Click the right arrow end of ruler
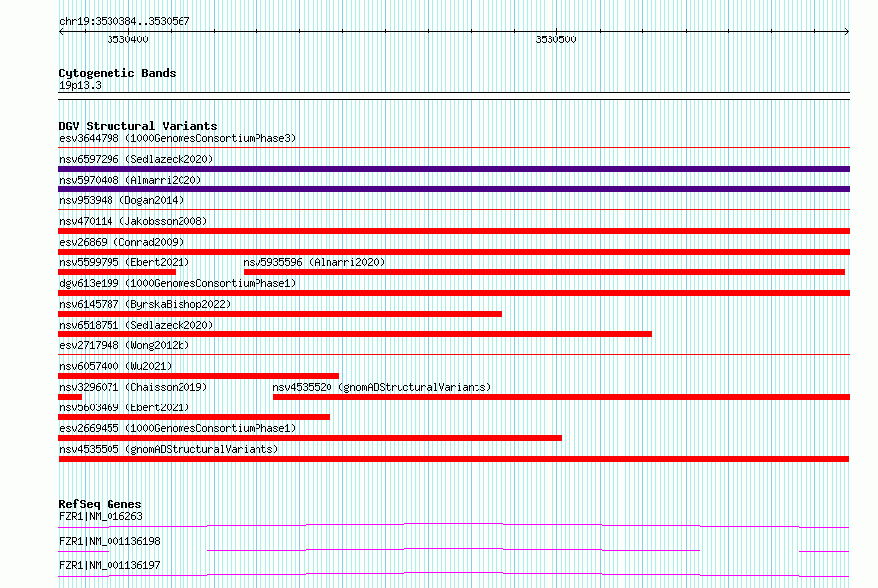Image resolution: width=878 pixels, height=588 pixels. tap(847, 32)
